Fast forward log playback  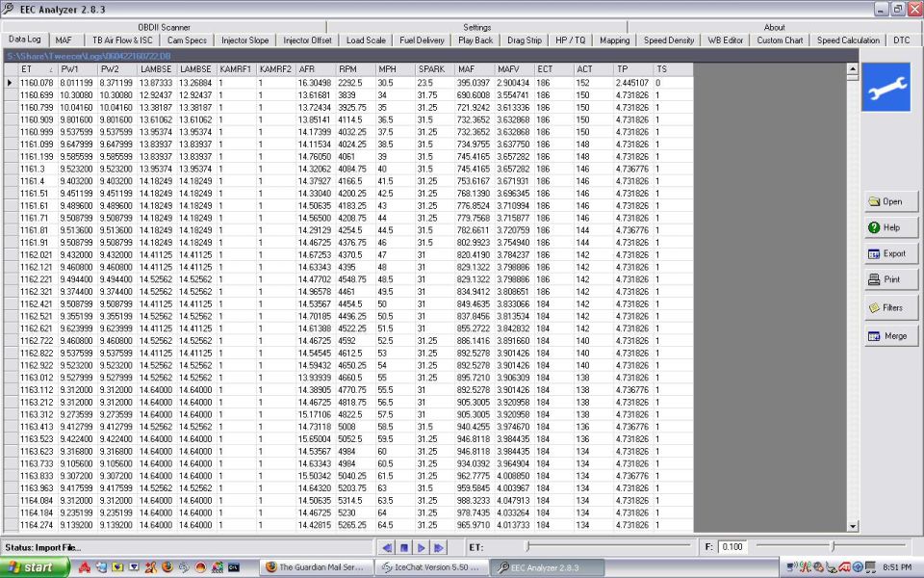pyautogui.click(x=439, y=548)
